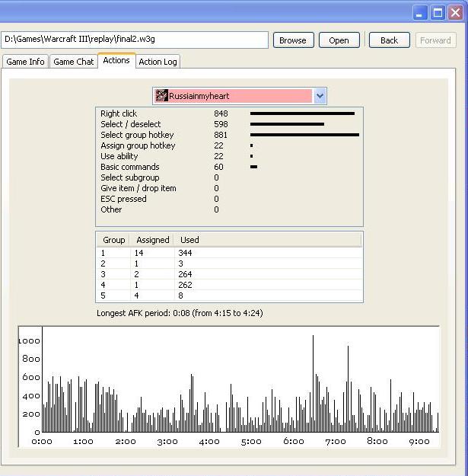The image size is (468, 476).
Task: Click into the replay file path field
Action: pos(135,40)
